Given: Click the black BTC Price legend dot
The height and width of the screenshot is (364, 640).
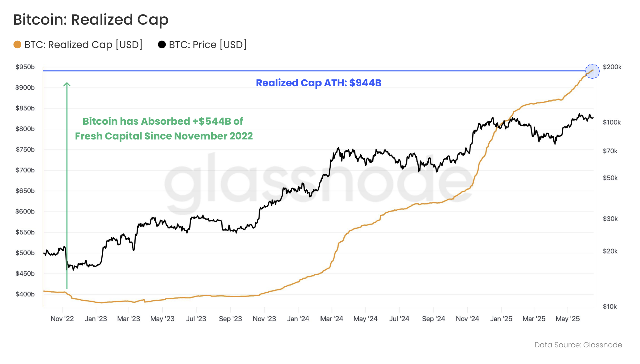Looking at the screenshot, I should click(162, 45).
